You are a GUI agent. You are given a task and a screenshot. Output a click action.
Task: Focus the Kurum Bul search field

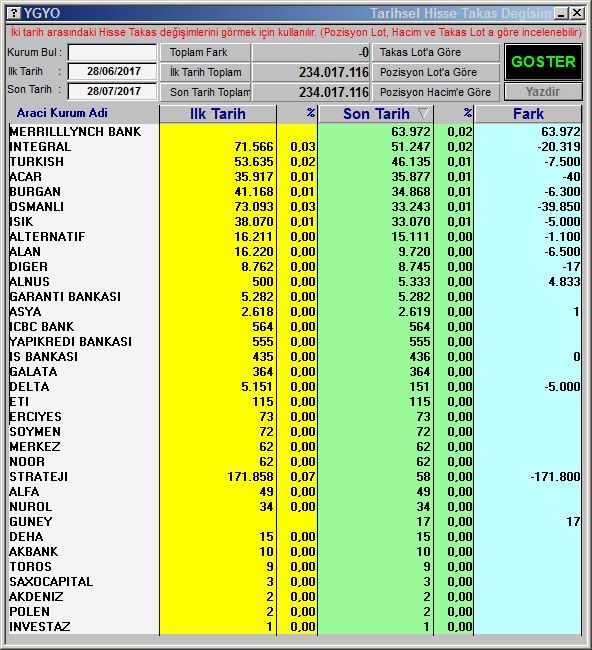112,53
